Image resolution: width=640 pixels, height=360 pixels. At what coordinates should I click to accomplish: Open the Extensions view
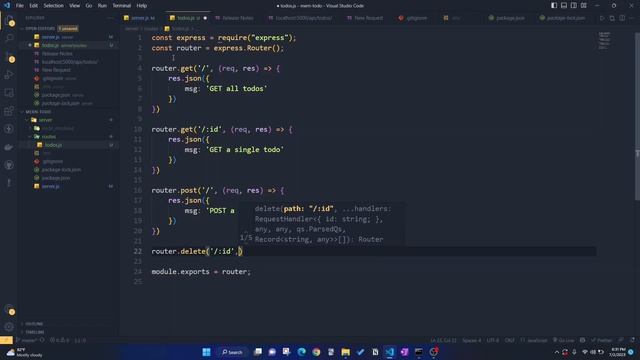tap(9, 111)
